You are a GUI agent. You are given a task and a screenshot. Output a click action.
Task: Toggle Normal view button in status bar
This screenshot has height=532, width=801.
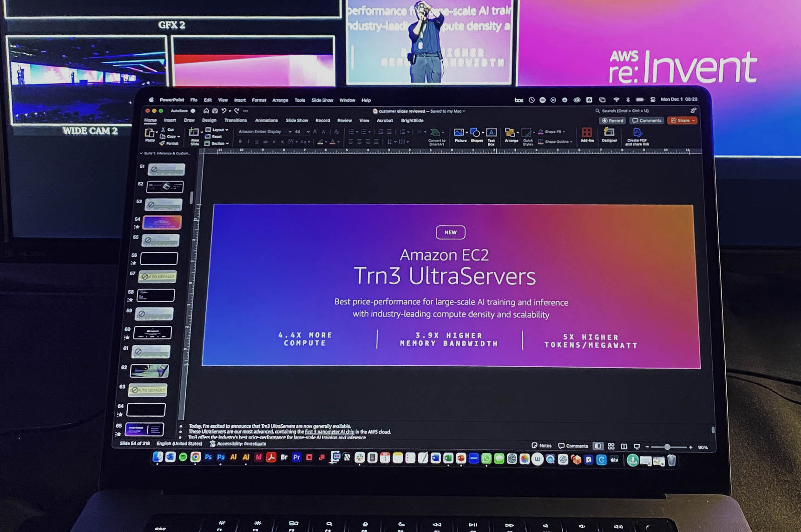click(598, 446)
